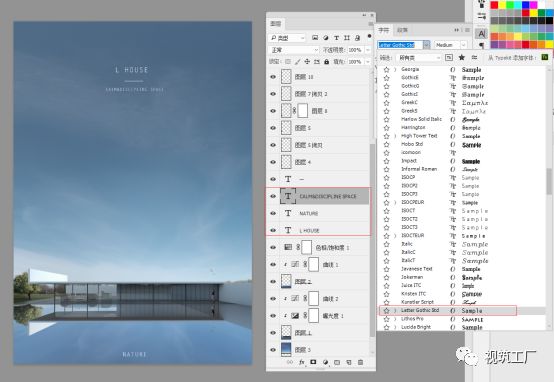The image size is (554, 382).
Task: Click the link layers icon at panel bottom
Action: [289, 362]
